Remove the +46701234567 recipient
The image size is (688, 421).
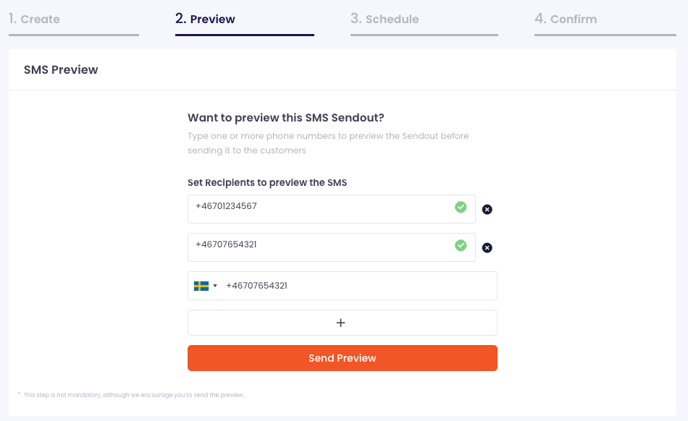click(x=487, y=209)
